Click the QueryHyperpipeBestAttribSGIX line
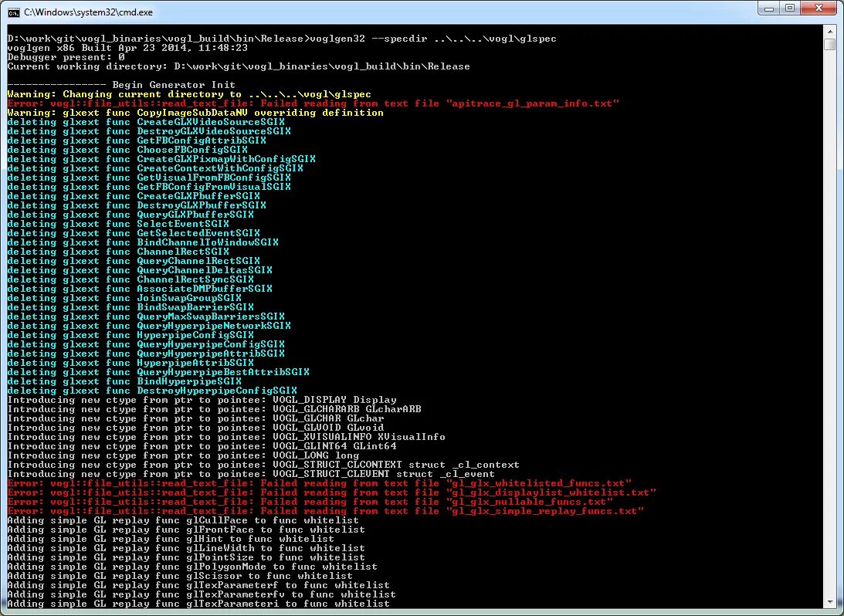 click(158, 372)
